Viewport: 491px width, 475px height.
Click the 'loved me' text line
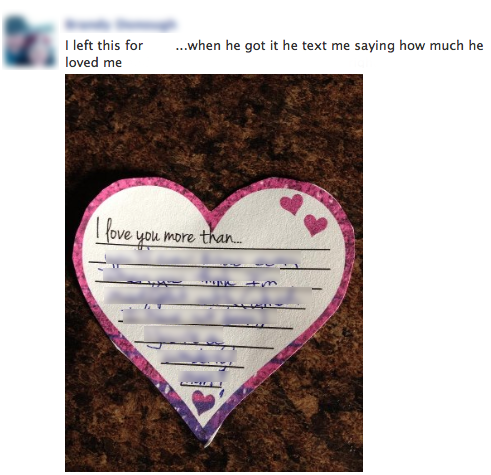coord(94,63)
